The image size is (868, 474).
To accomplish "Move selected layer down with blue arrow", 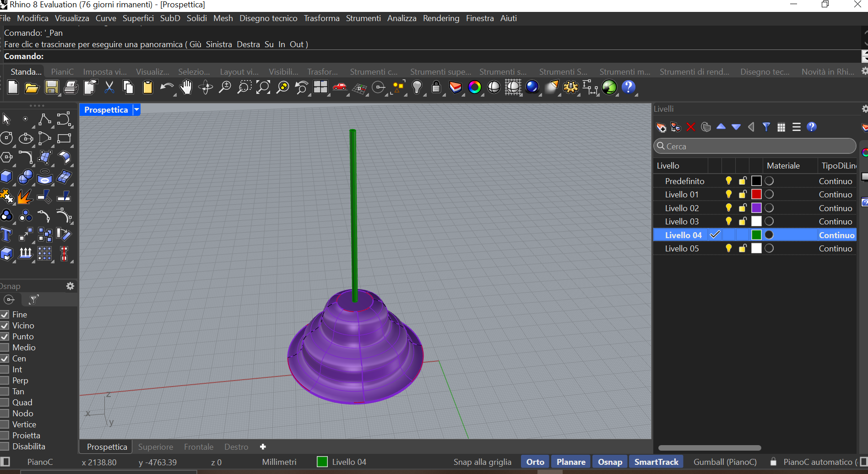I will [x=736, y=127].
